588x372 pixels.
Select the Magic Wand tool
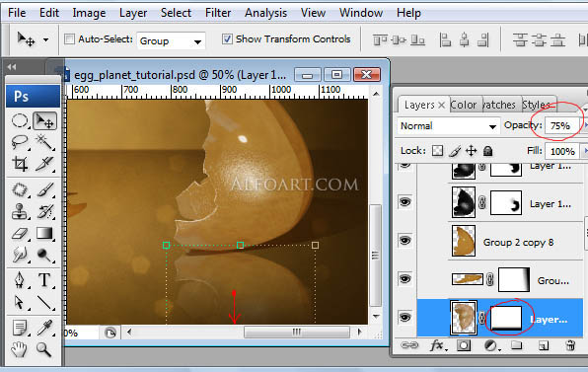(x=44, y=142)
